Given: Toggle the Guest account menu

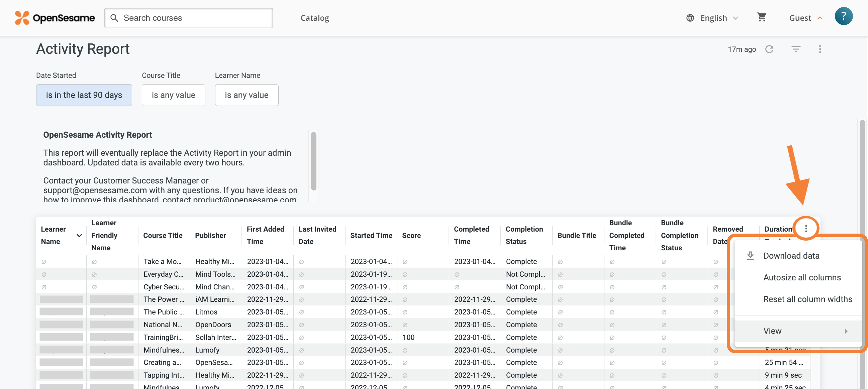Looking at the screenshot, I should click(x=806, y=18).
